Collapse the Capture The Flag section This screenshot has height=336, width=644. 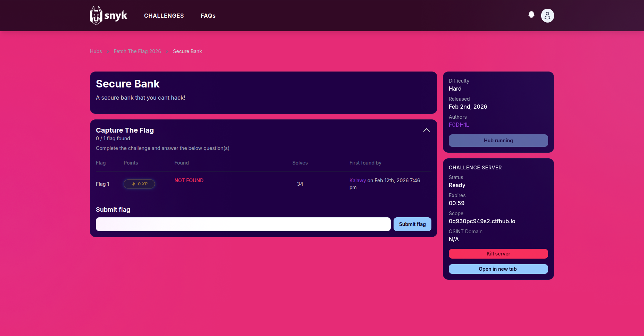pyautogui.click(x=426, y=130)
